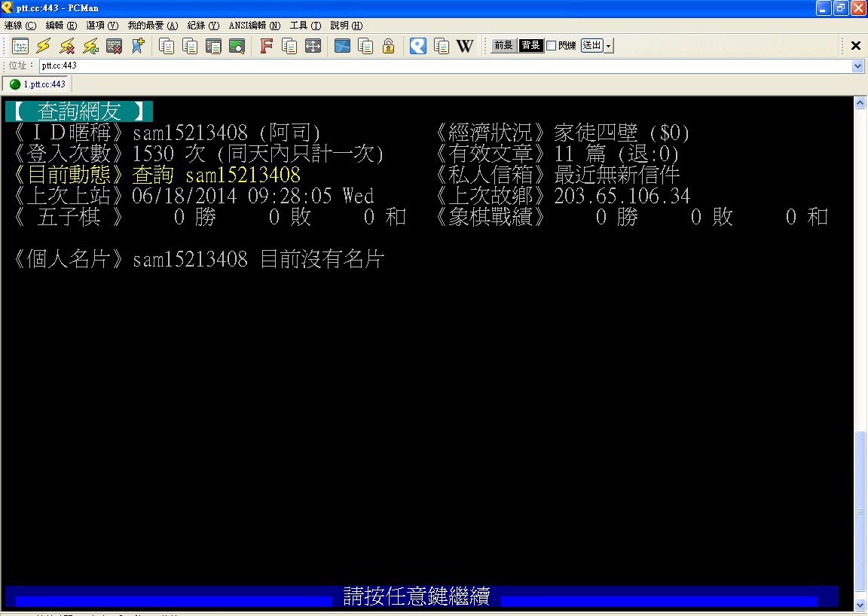Screen dimensions: 868x616
Task: Click lightning icon with red X (disconnect)
Action: [x=67, y=46]
